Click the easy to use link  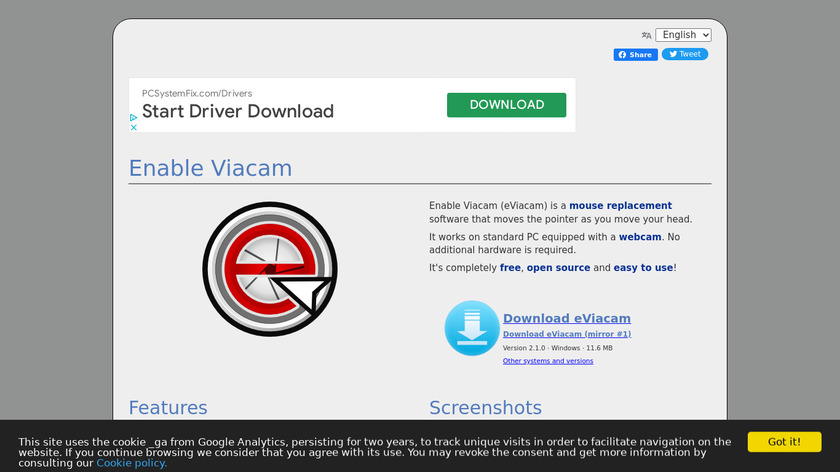[643, 268]
